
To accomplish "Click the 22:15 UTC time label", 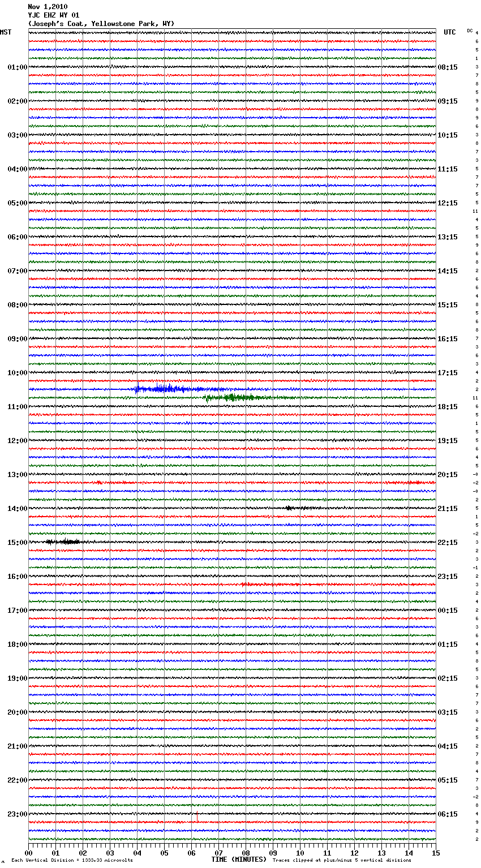I will tap(448, 543).
